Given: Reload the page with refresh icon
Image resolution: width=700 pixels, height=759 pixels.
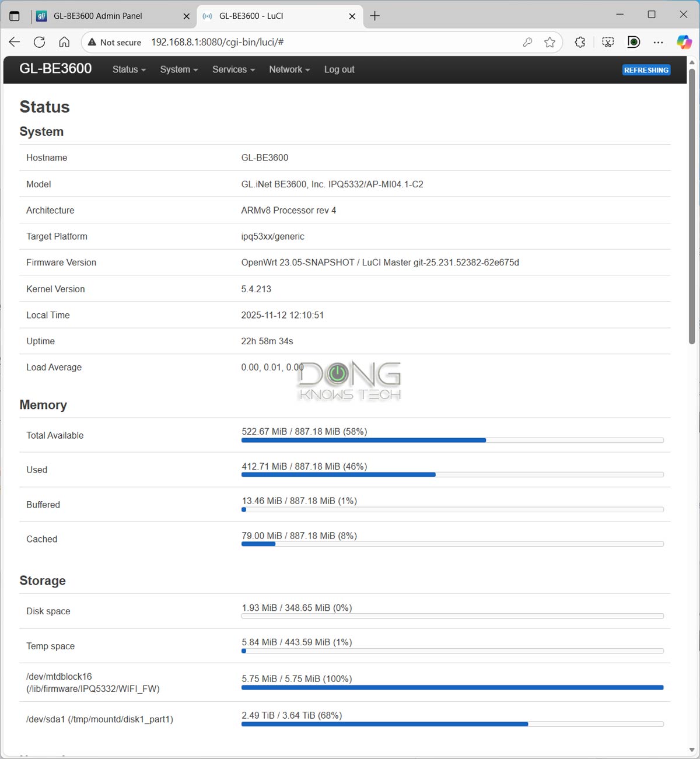Looking at the screenshot, I should (39, 42).
